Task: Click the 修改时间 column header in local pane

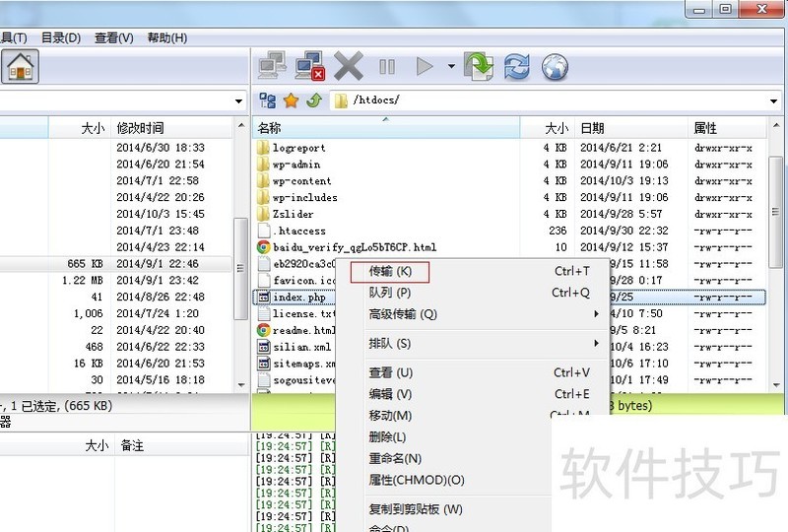Action: click(x=140, y=128)
